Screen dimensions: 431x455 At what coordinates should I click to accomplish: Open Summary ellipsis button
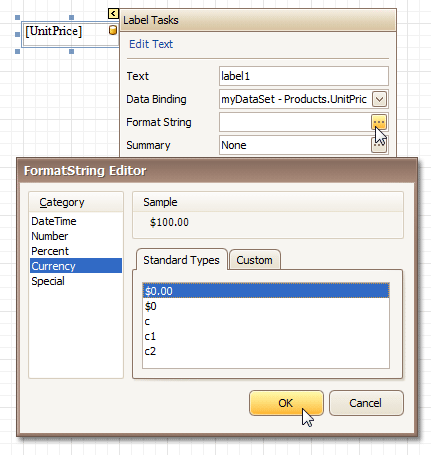pyautogui.click(x=379, y=145)
